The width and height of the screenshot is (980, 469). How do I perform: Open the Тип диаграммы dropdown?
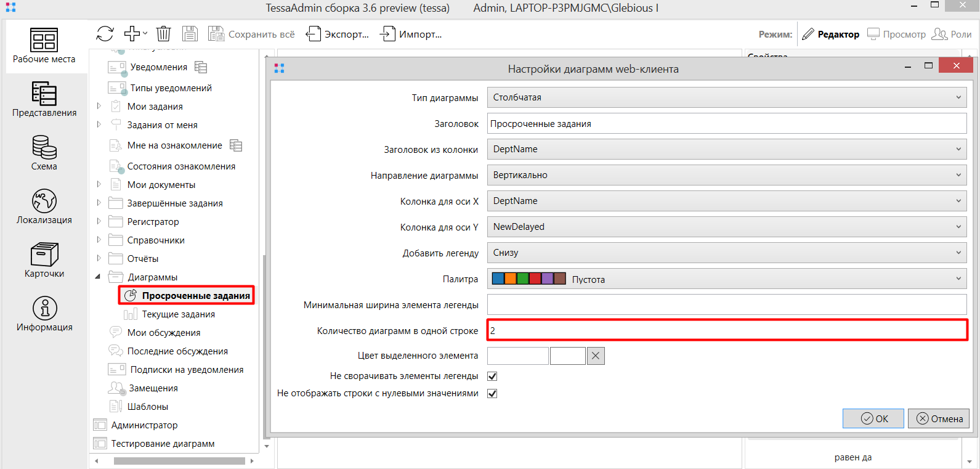[x=726, y=97]
